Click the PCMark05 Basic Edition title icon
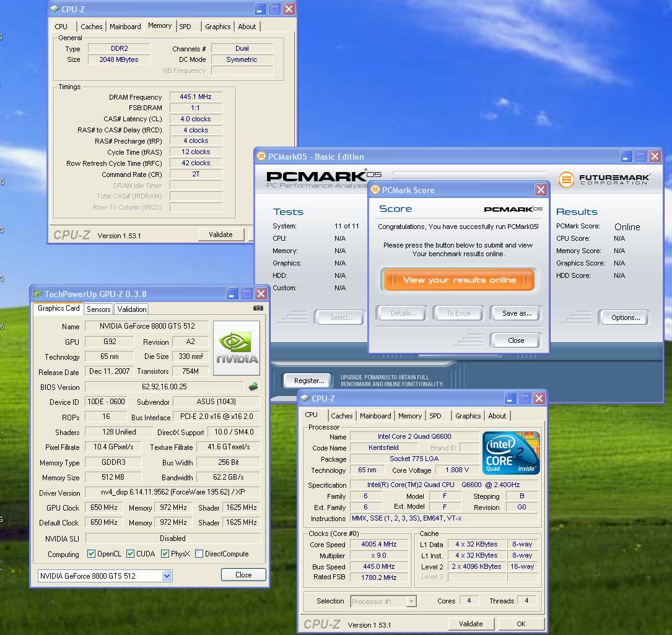 point(261,157)
